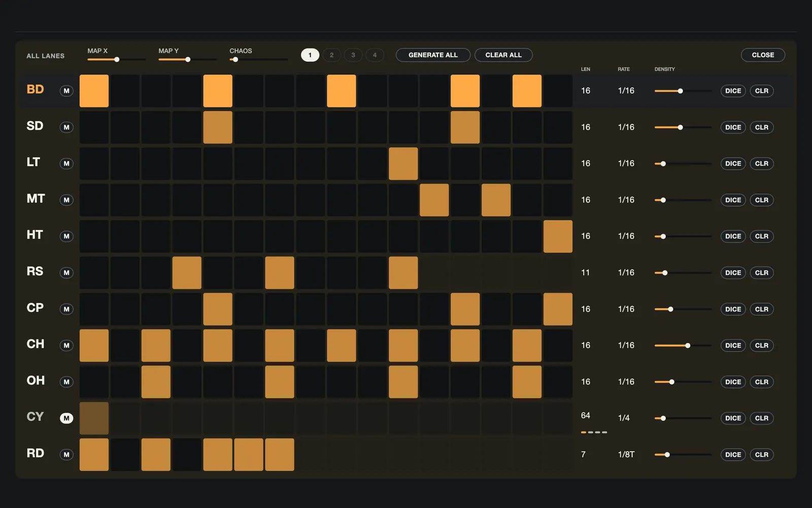
Task: Mute the RS lane
Action: 66,273
